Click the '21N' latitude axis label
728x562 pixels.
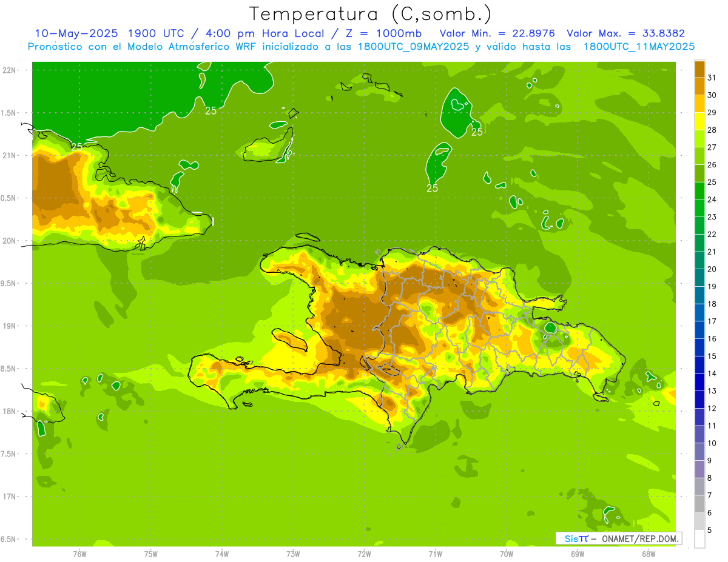[x=10, y=155]
